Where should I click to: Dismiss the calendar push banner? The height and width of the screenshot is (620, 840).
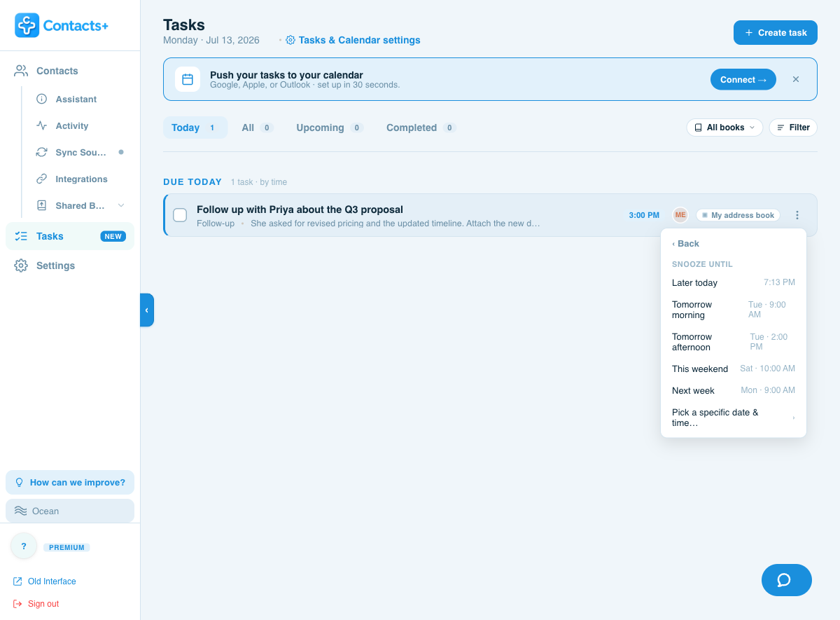coord(796,79)
